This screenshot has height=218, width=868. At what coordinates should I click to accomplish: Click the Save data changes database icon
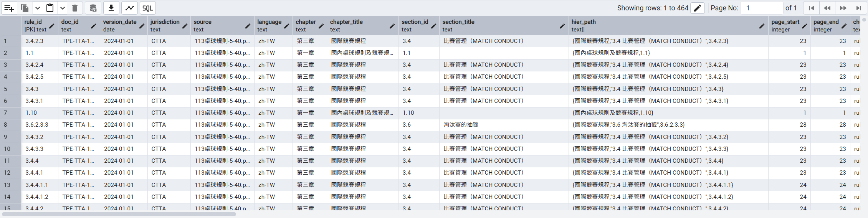93,8
